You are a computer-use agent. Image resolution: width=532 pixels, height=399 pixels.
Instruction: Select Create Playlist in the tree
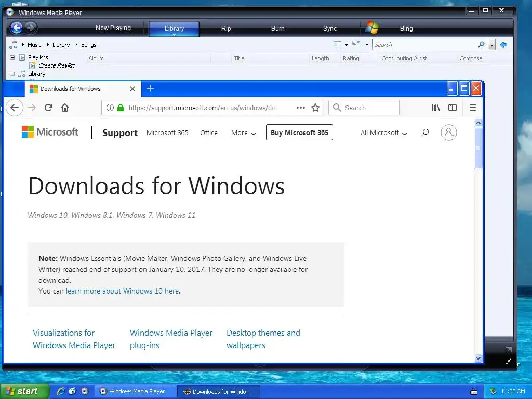(x=56, y=65)
